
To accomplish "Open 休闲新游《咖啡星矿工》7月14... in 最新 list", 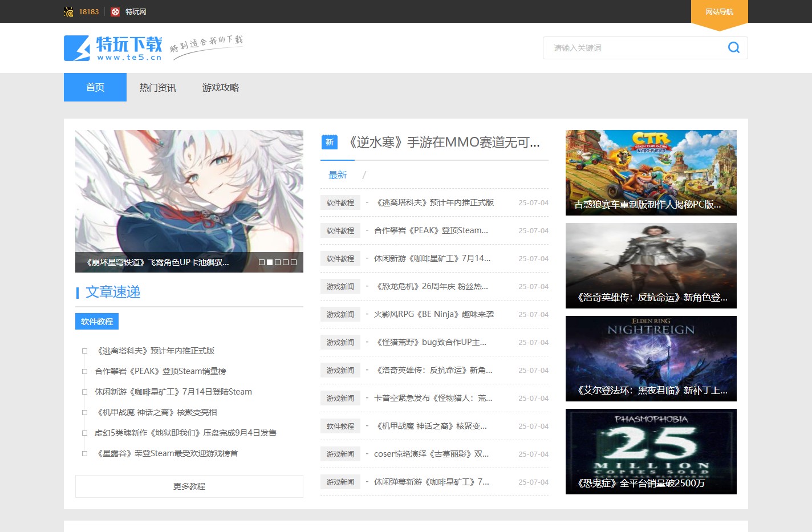I will [432, 258].
